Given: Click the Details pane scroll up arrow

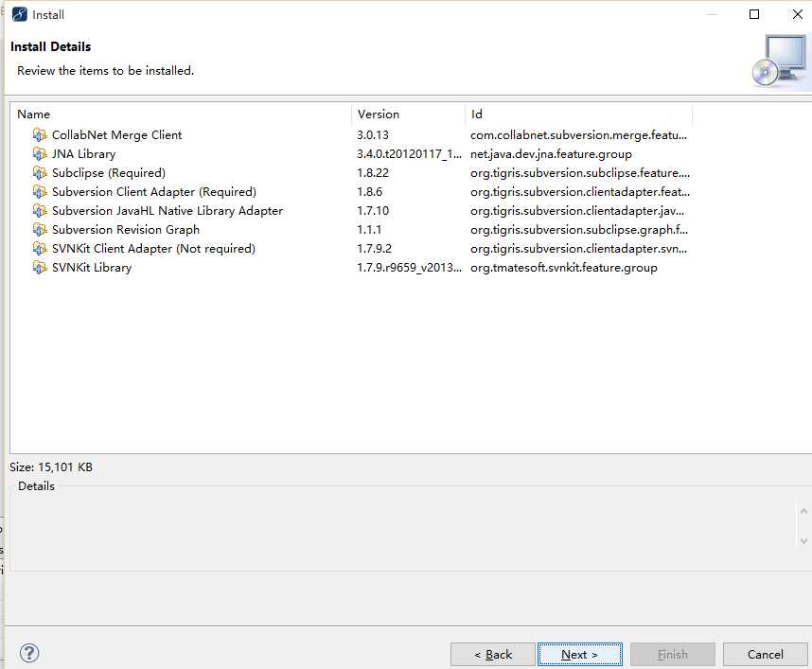Looking at the screenshot, I should [x=803, y=511].
